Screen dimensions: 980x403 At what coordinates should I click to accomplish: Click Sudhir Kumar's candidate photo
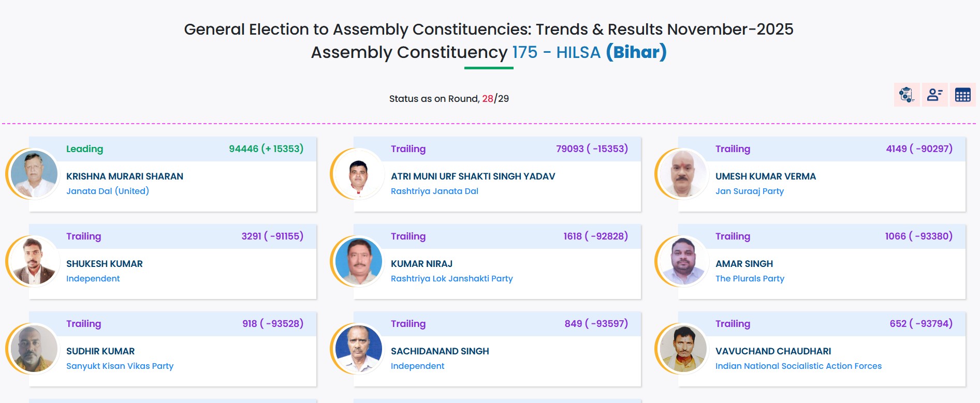pyautogui.click(x=34, y=349)
